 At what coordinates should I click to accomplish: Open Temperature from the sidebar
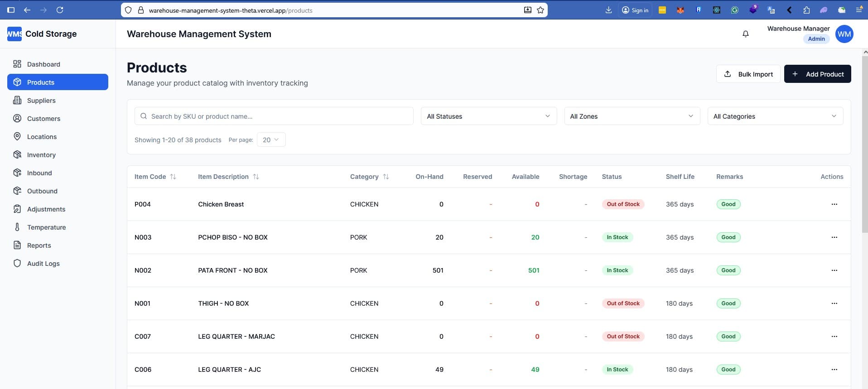pyautogui.click(x=46, y=227)
